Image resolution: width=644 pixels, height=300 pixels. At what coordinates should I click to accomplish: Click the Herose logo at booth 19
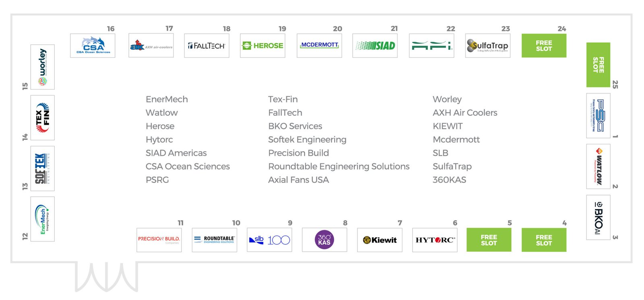pyautogui.click(x=262, y=45)
